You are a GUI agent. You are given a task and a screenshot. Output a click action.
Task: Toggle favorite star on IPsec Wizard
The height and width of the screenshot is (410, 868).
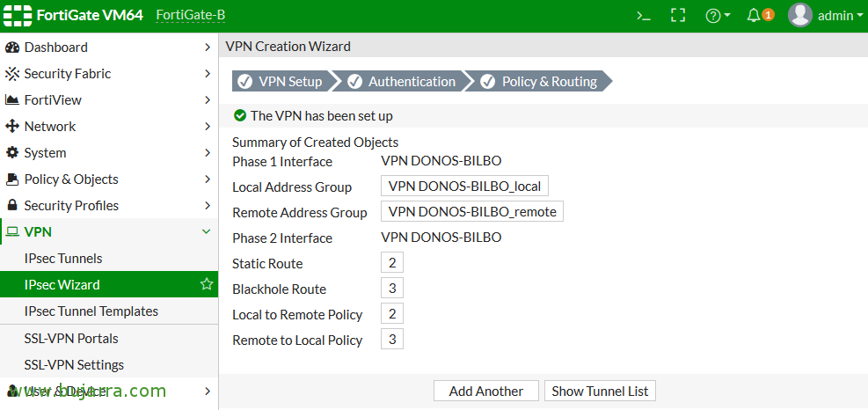pos(207,285)
